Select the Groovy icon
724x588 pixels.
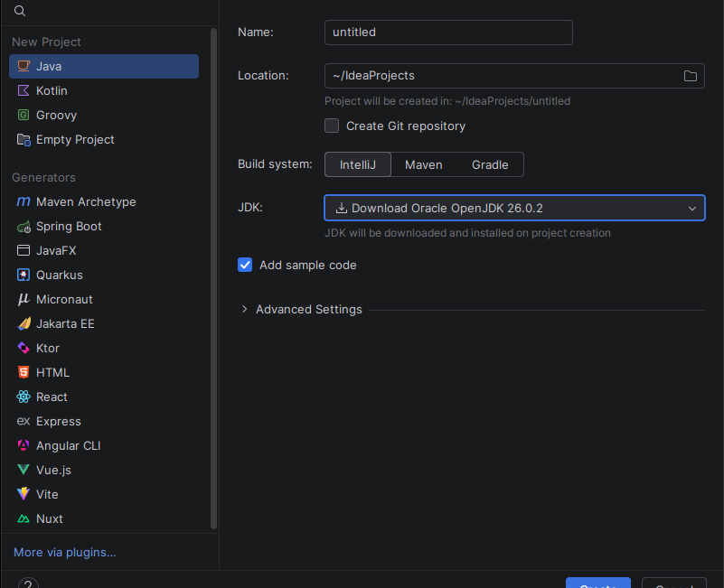[x=24, y=115]
